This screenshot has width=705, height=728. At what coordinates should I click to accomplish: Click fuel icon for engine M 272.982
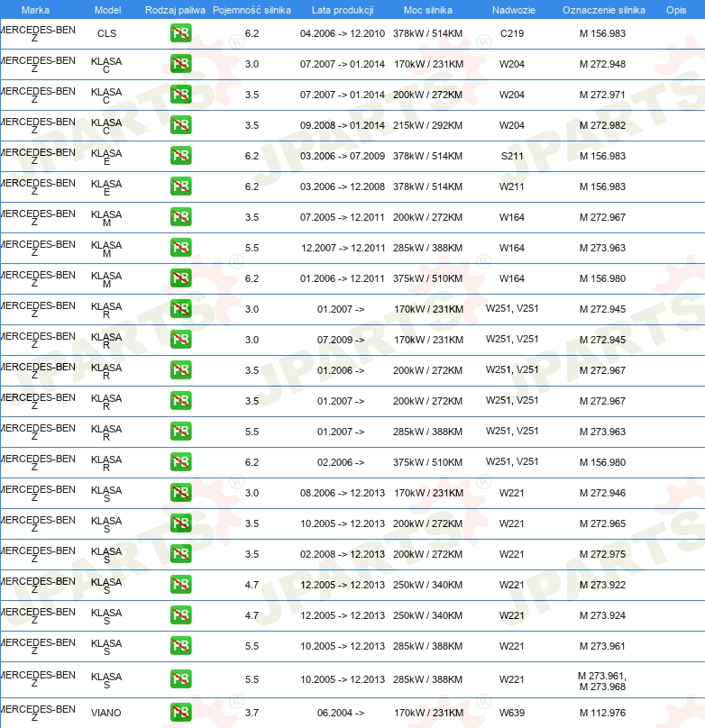[x=180, y=125]
